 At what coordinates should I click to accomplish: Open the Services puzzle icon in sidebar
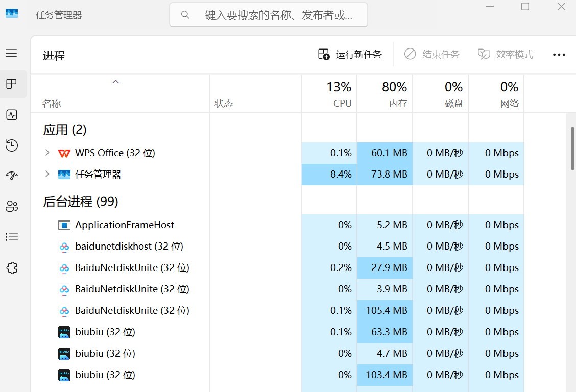point(12,268)
